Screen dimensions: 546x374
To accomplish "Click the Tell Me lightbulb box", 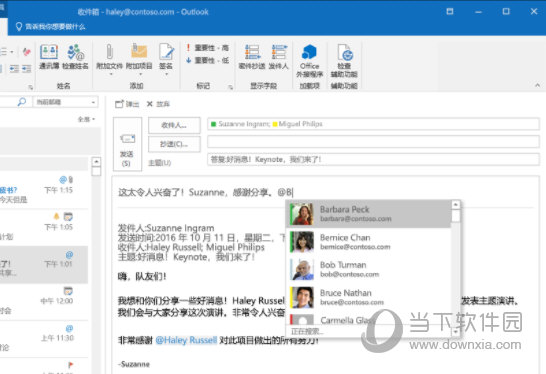I will [x=50, y=26].
